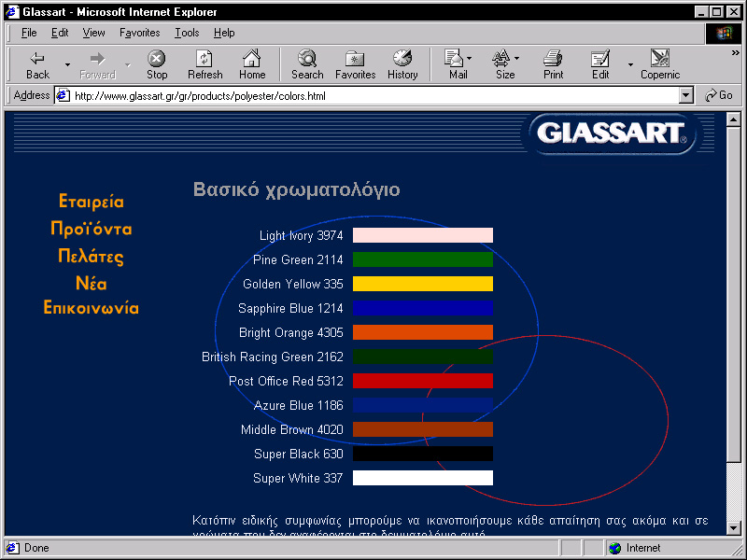Open the Επικοινωνία navigation link
Viewport: 747px width, 560px height.
pyautogui.click(x=91, y=308)
